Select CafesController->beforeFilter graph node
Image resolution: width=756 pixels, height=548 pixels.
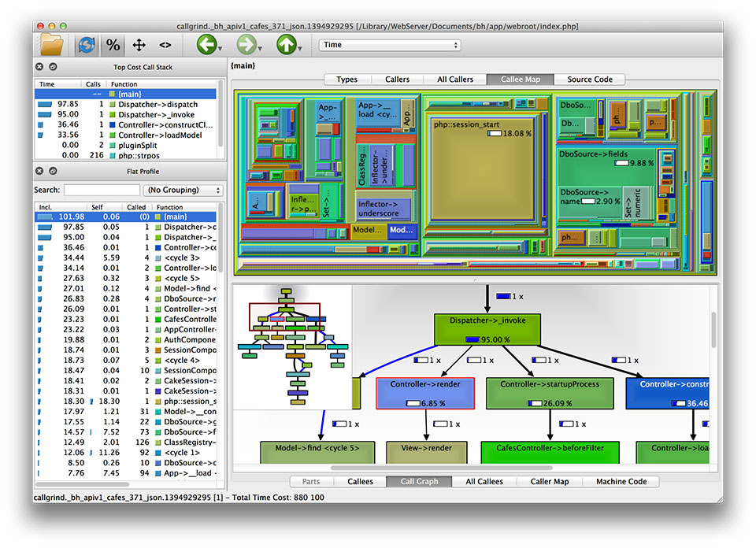pyautogui.click(x=550, y=453)
